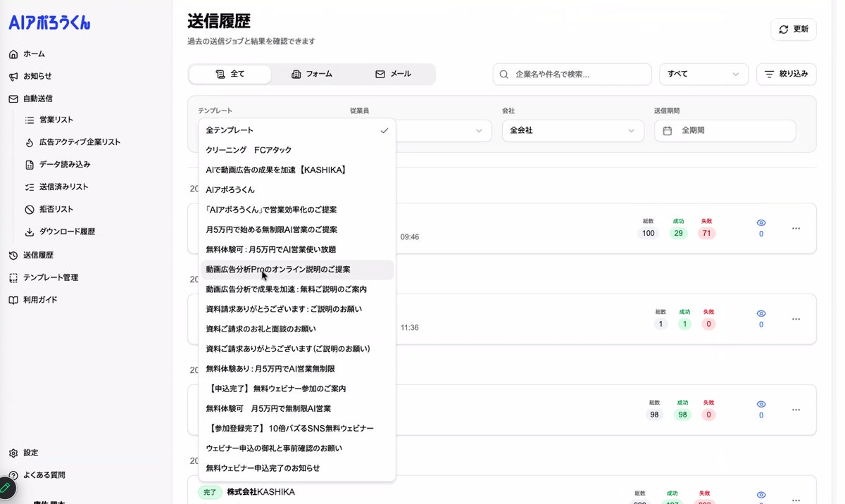The height and width of the screenshot is (504, 845).
Task: Select 無料体験あり:月5万円でAI営業無制限 template
Action: point(296,369)
